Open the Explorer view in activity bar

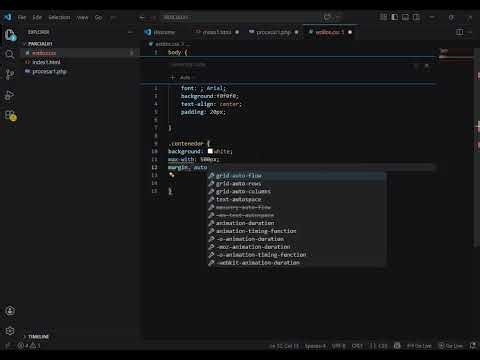(x=10, y=35)
